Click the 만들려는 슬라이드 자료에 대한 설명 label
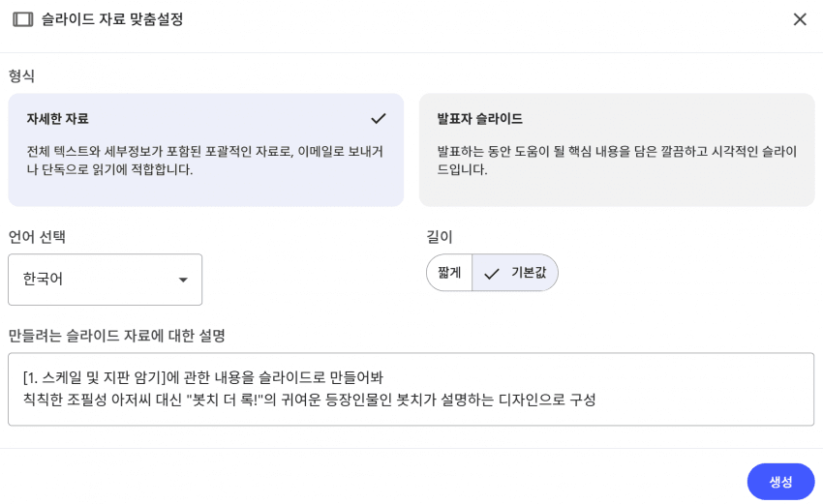 click(116, 336)
